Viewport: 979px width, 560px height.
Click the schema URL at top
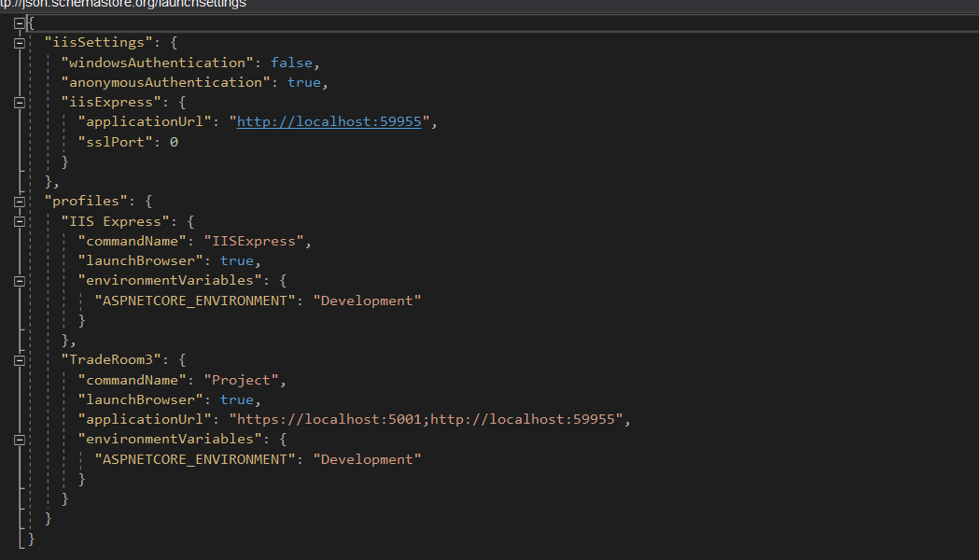(x=123, y=5)
